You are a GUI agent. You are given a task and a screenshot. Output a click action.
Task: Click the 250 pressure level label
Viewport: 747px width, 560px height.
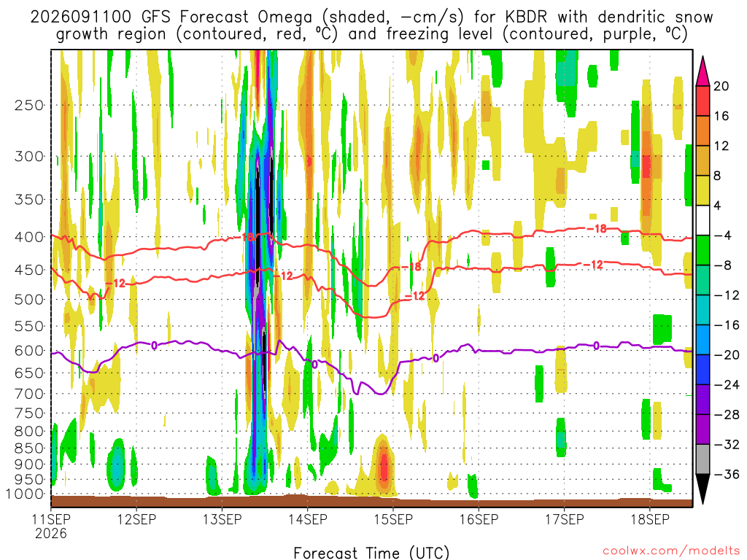[29, 105]
